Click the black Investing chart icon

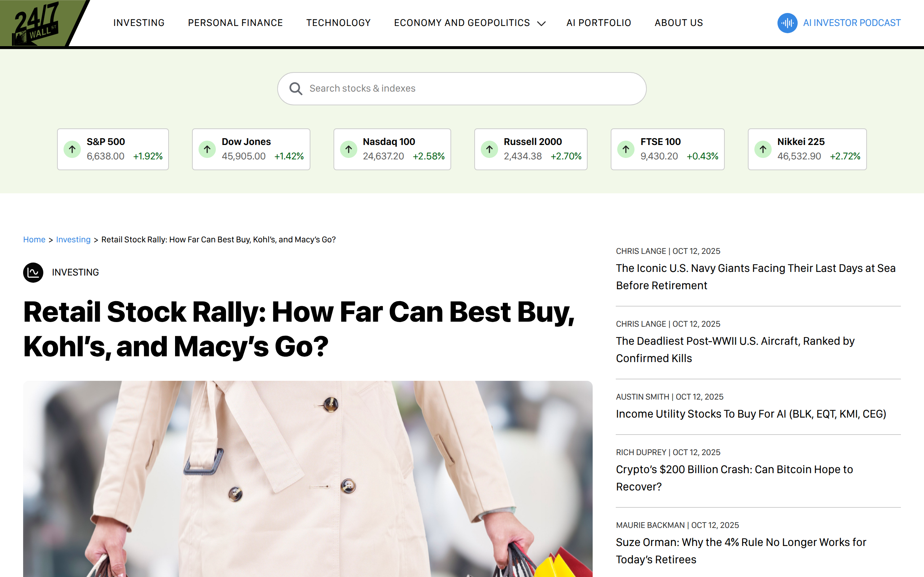click(x=33, y=273)
